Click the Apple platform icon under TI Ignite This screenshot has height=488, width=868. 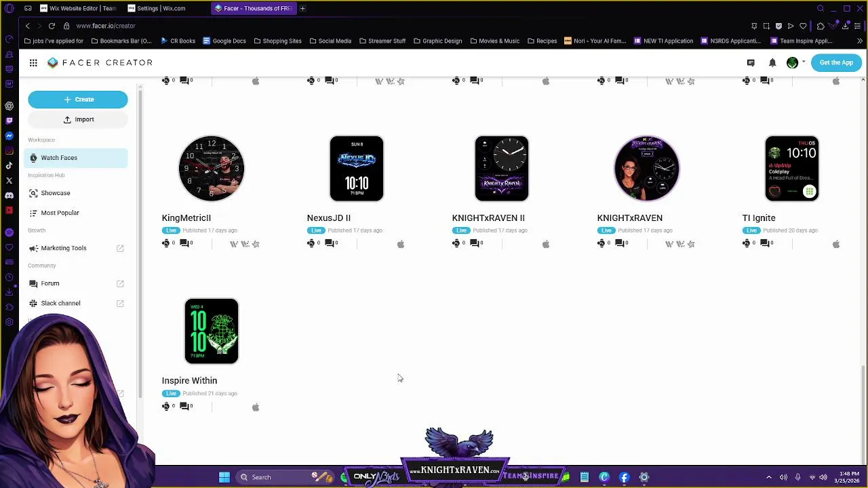(x=836, y=244)
